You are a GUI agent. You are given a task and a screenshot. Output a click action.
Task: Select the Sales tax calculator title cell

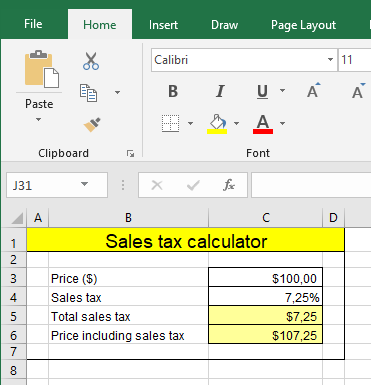[186, 241]
